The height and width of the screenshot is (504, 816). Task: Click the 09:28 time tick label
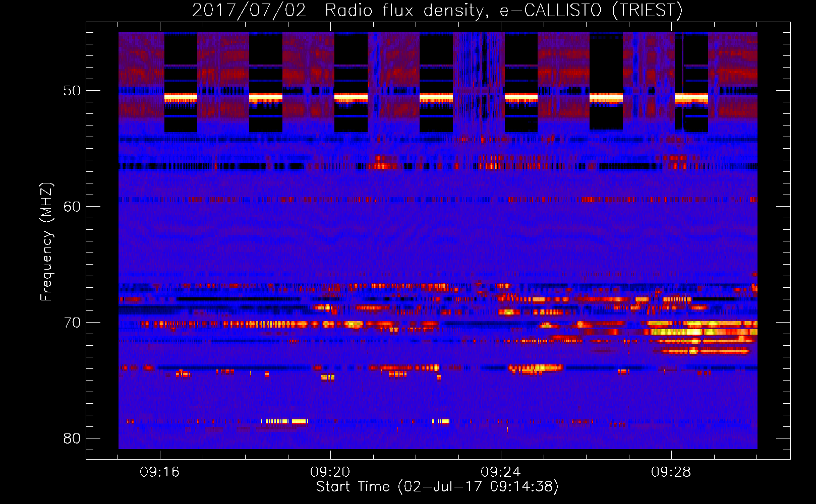(671, 472)
